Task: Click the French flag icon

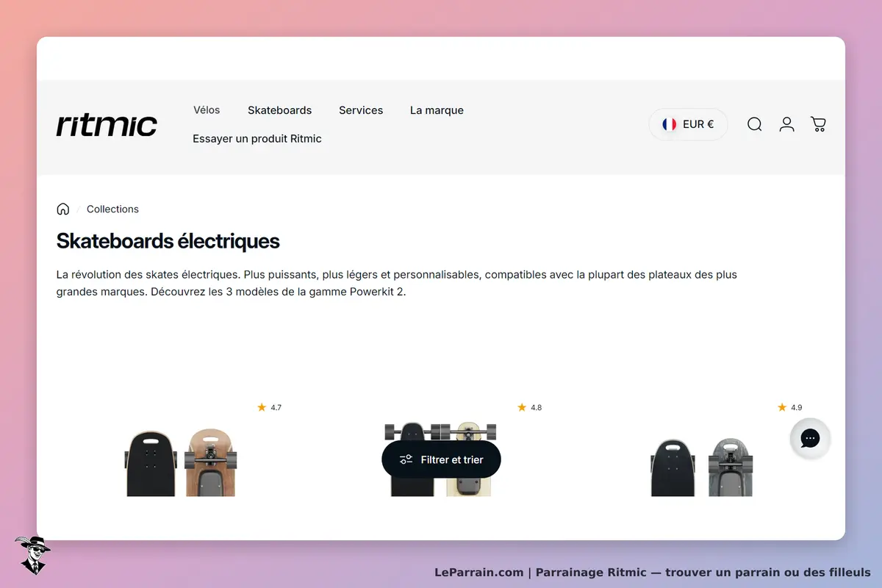Action: [669, 124]
